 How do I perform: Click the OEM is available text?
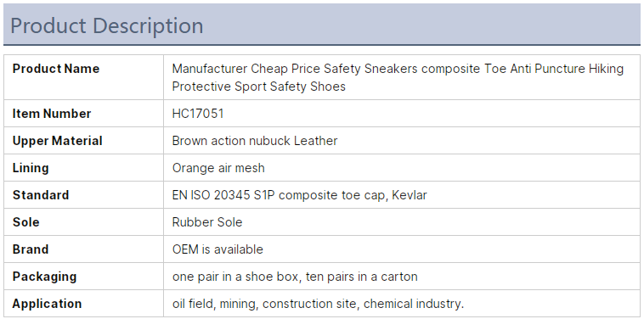[217, 249]
